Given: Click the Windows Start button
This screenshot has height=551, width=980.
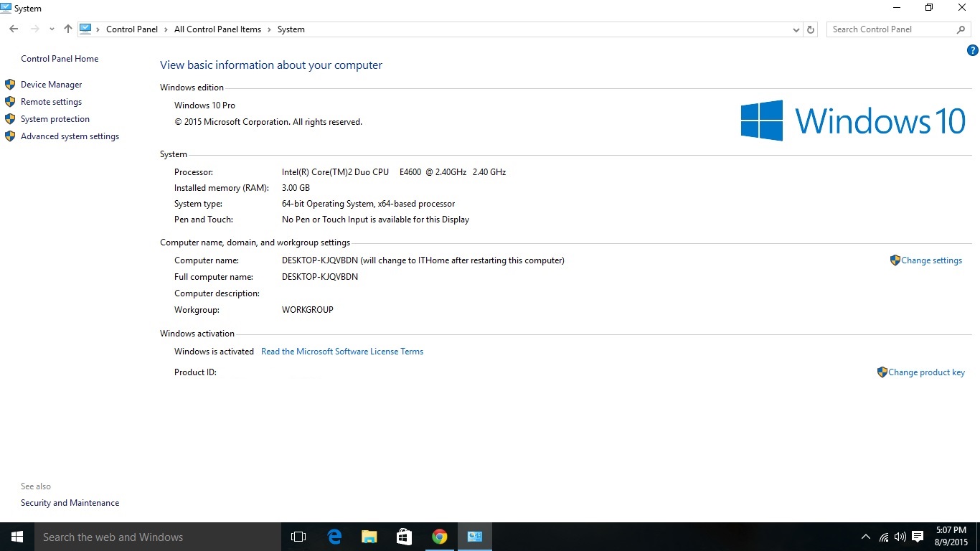Looking at the screenshot, I should (x=17, y=537).
